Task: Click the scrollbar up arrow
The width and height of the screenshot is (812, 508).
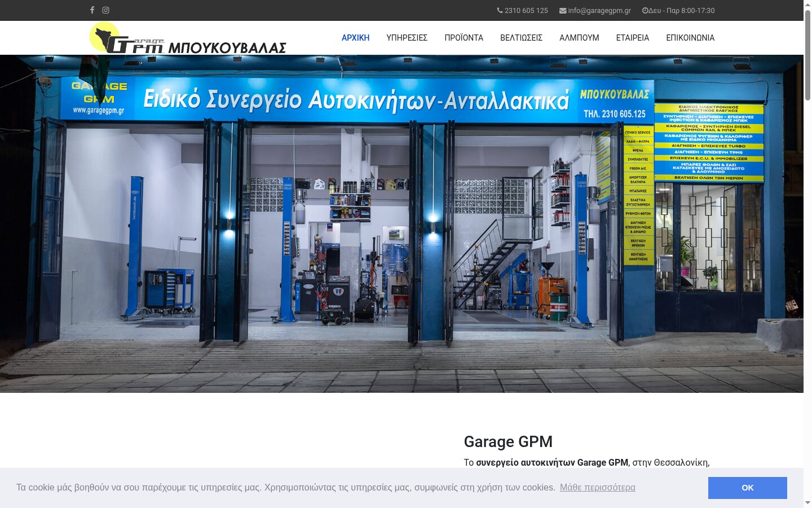Action: coord(807,4)
